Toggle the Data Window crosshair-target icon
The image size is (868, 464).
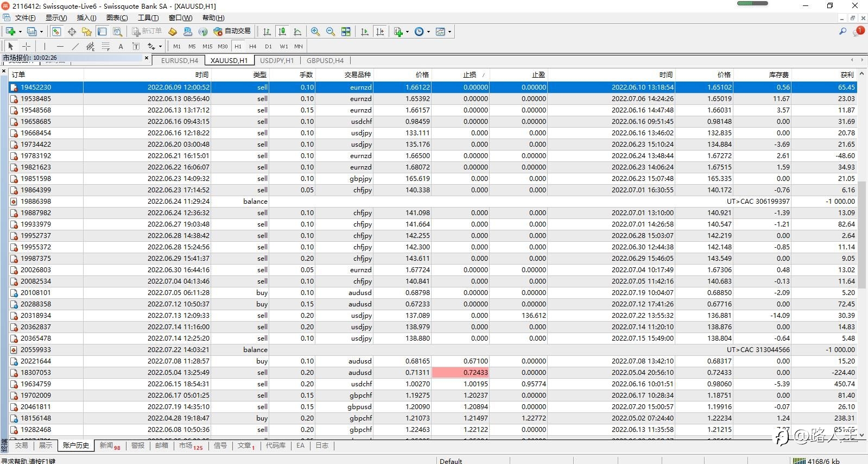click(72, 32)
